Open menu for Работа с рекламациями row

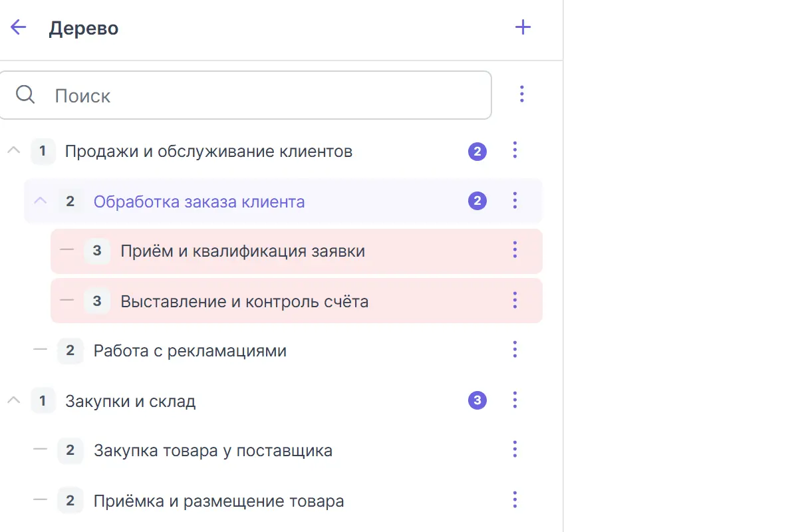click(515, 350)
